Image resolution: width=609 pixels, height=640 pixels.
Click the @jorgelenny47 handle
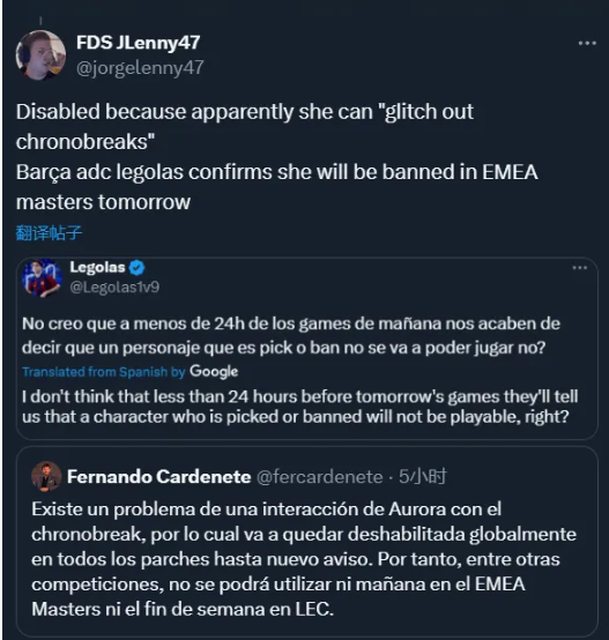(x=139, y=67)
